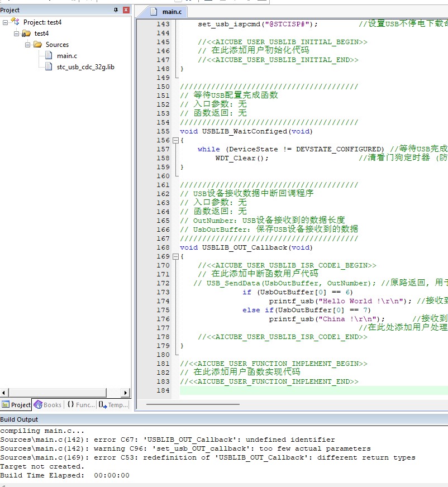Click the Project workspace icon
The height and width of the screenshot is (487, 448).
(x=15, y=21)
